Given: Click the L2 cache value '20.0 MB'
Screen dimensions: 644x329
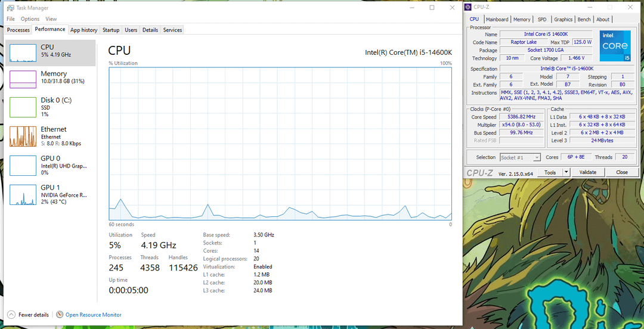Looking at the screenshot, I should pyautogui.click(x=263, y=283).
